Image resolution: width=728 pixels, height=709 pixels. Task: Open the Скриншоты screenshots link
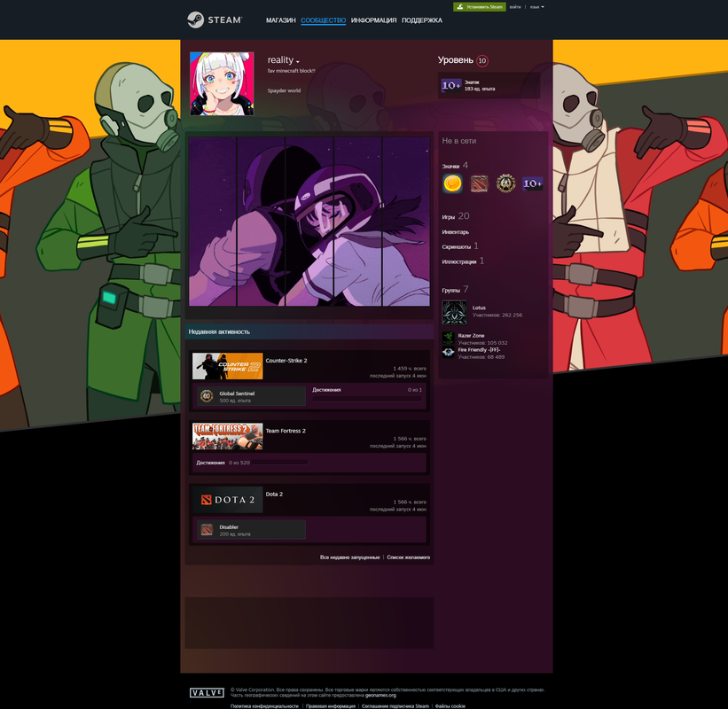pos(459,246)
